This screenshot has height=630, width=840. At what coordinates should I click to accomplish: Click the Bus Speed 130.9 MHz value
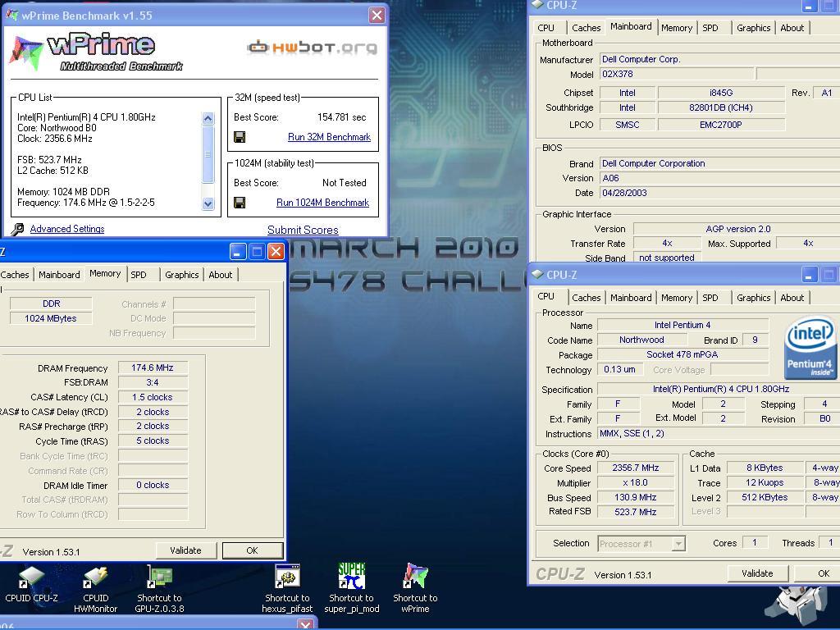636,498
